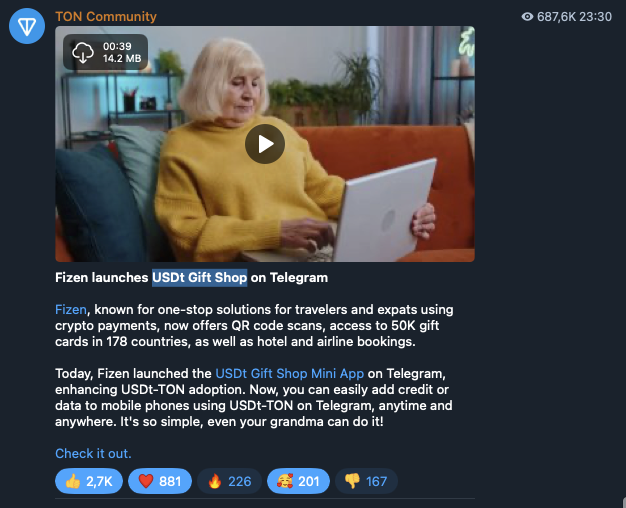Toggle the thumbs up reaction 2,7K

[x=89, y=481]
